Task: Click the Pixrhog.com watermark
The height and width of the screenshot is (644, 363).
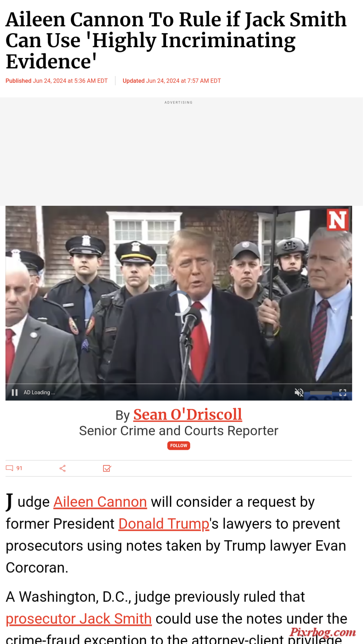Action: pos(323,632)
